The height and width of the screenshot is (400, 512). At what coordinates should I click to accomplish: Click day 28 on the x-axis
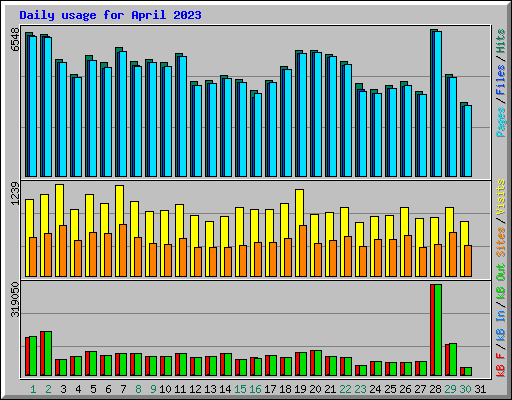coord(435,389)
